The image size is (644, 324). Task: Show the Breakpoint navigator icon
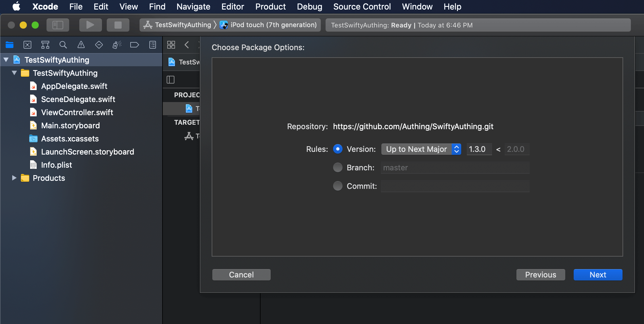tap(135, 45)
